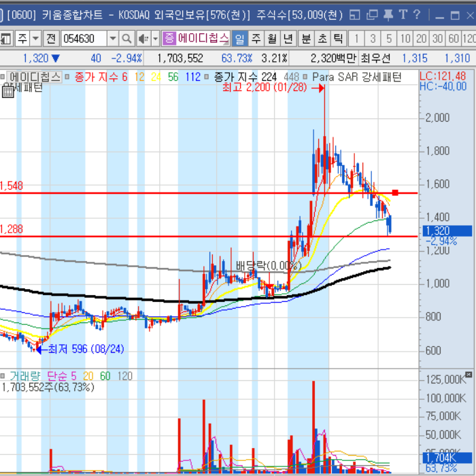Toggle the 종가 지수 6 moving average checkbox

click(x=67, y=77)
